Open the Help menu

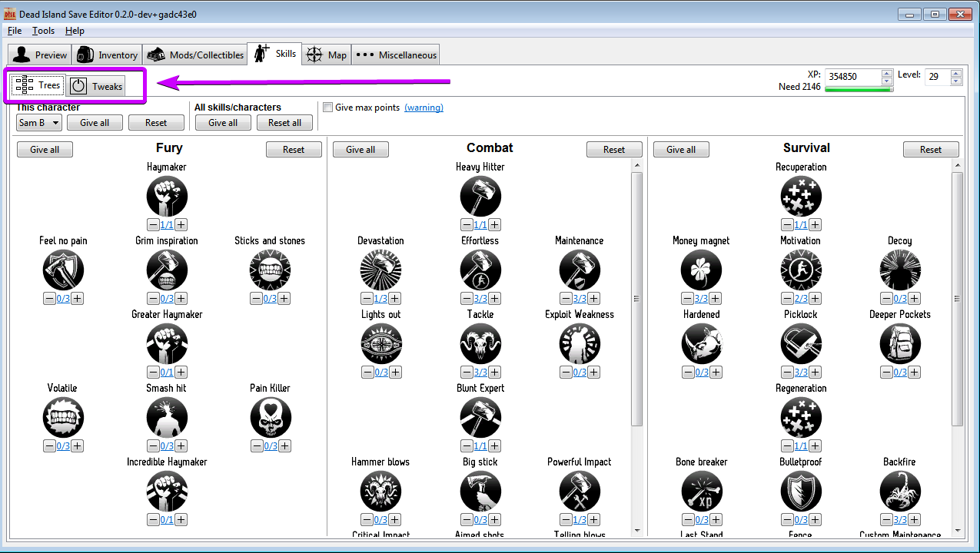tap(75, 31)
